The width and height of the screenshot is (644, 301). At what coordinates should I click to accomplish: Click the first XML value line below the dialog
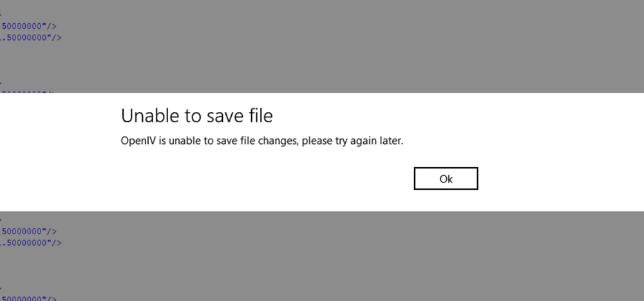point(30,231)
